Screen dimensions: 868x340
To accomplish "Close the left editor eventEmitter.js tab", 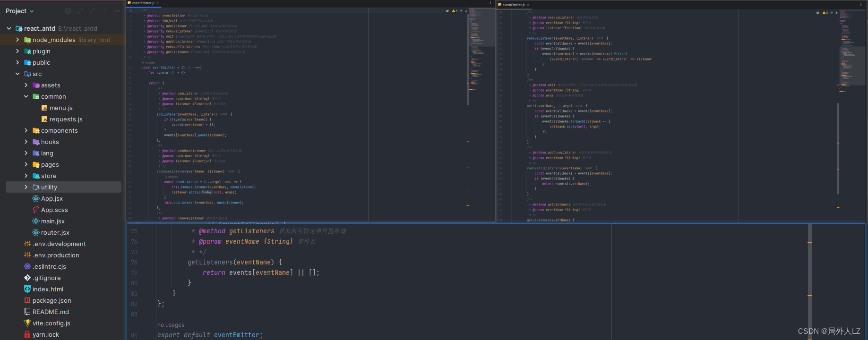I will tap(157, 3).
